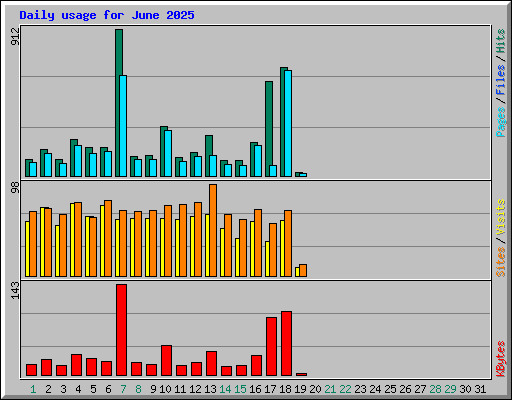Click day label 8 on the x-axis
This screenshot has height=400, width=512.
click(x=138, y=389)
